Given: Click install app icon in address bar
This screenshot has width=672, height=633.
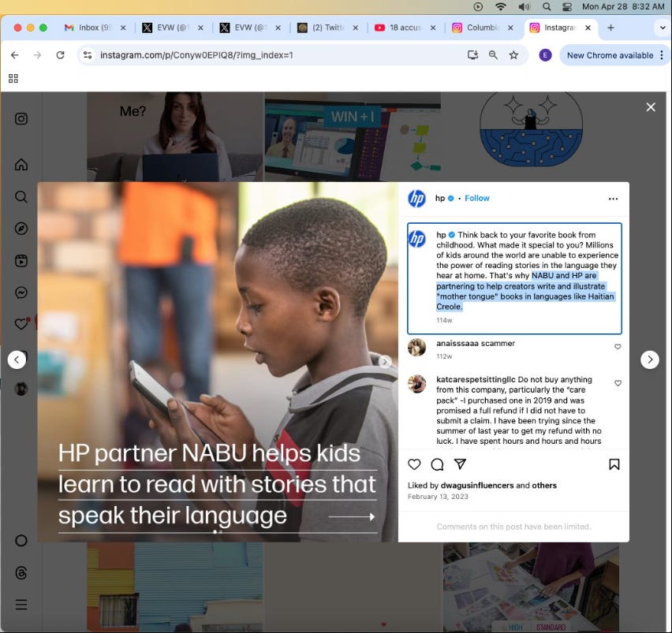Looking at the screenshot, I should click(x=472, y=55).
